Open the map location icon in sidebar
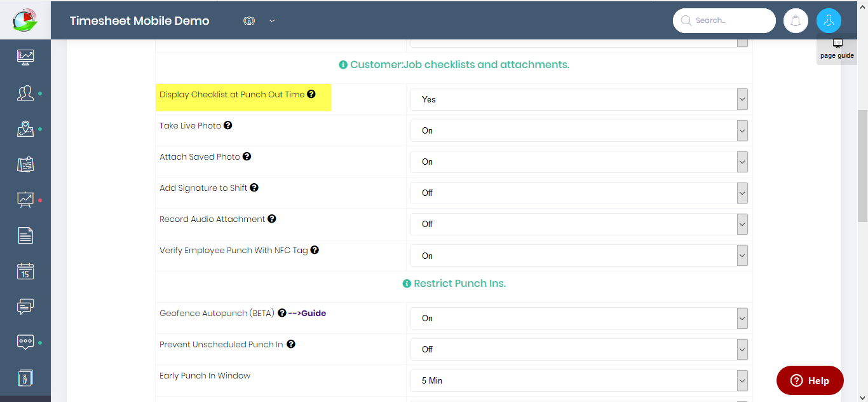868x402 pixels. tap(25, 129)
